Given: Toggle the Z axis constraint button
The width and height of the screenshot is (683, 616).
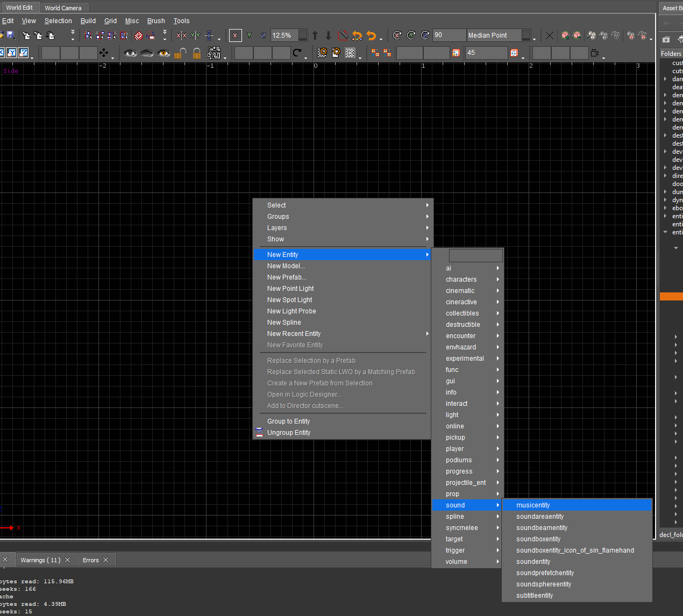Looking at the screenshot, I should (x=263, y=35).
